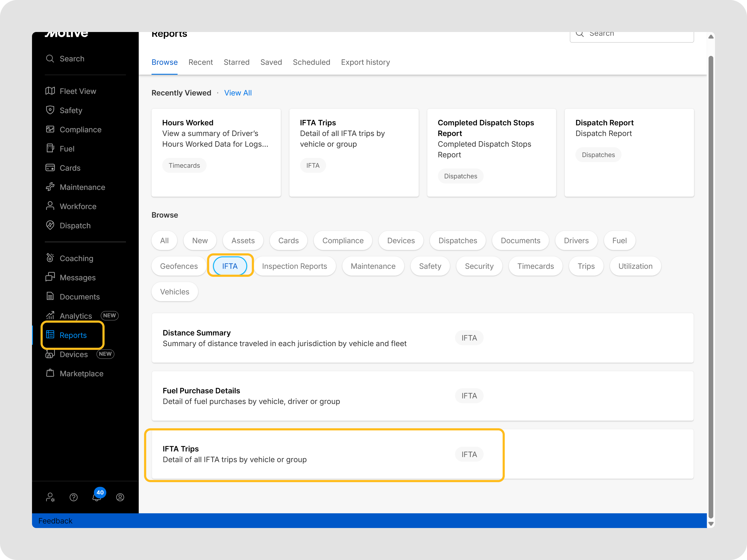Open the Export history tab

tap(365, 62)
